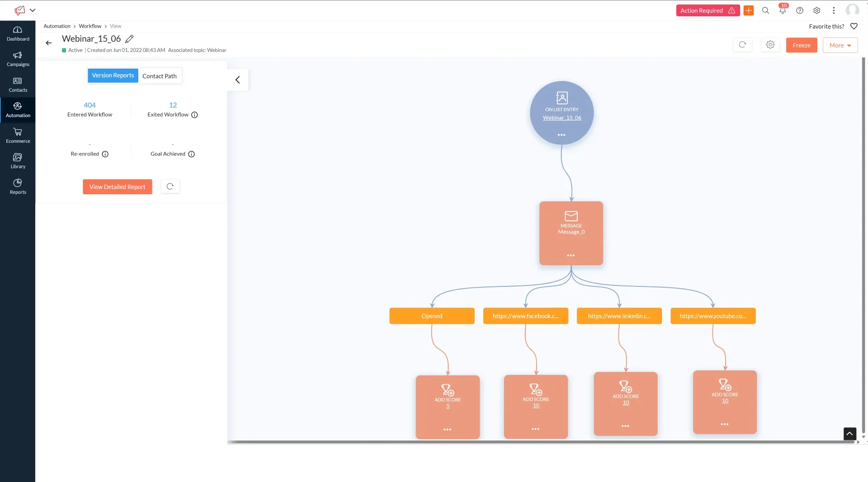Switch to the Contact Path tab
The width and height of the screenshot is (868, 482).
[x=160, y=76]
